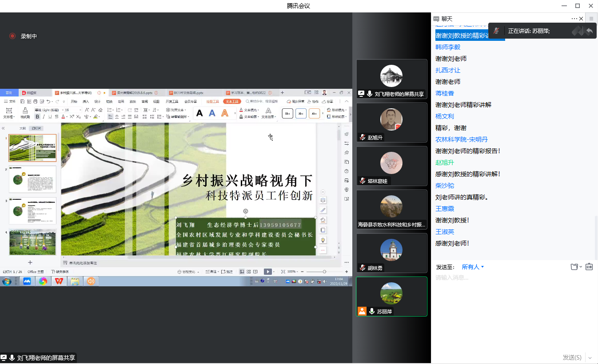Open the chat file-send folder icon
This screenshot has width=598, height=364.
point(574,267)
